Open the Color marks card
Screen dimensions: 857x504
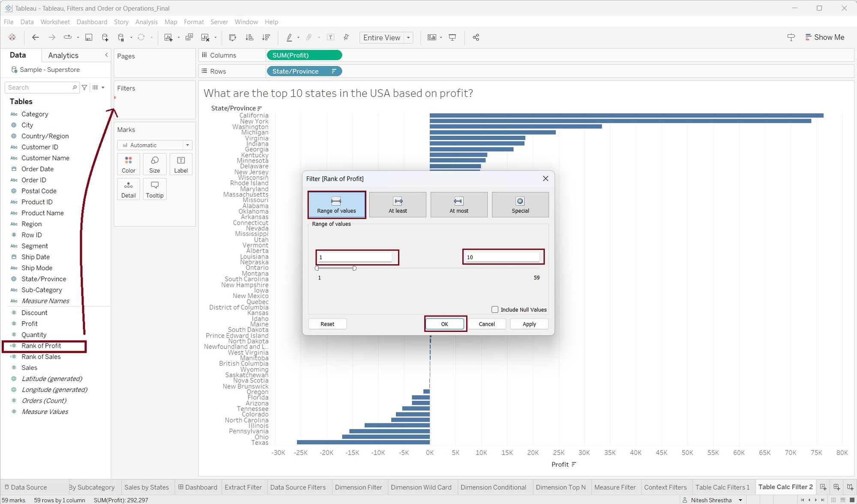128,164
